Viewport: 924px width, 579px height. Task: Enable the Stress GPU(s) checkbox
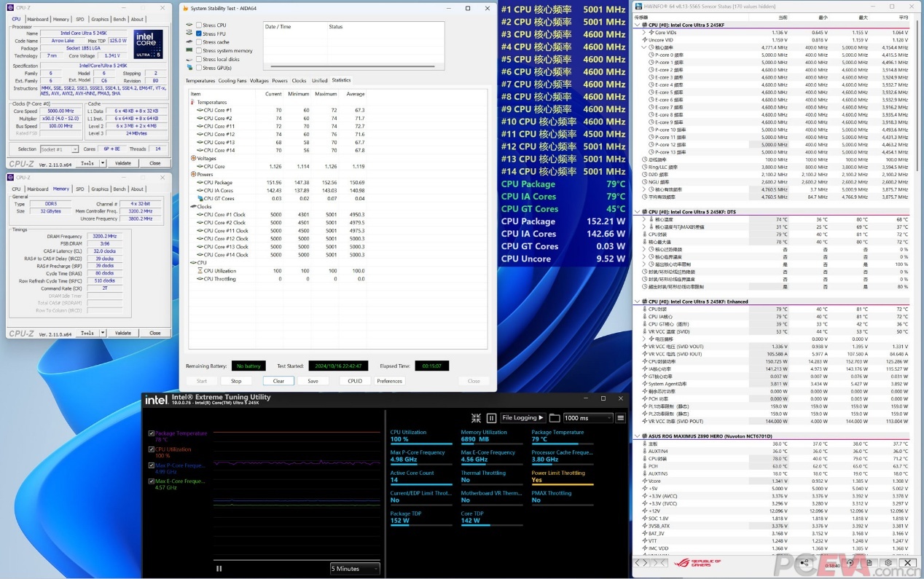(199, 68)
